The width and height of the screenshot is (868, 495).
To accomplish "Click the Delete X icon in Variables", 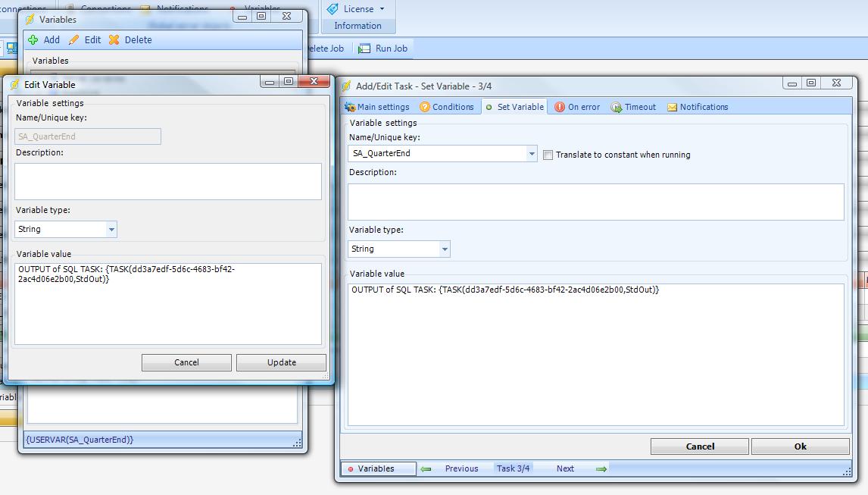I will [x=114, y=40].
